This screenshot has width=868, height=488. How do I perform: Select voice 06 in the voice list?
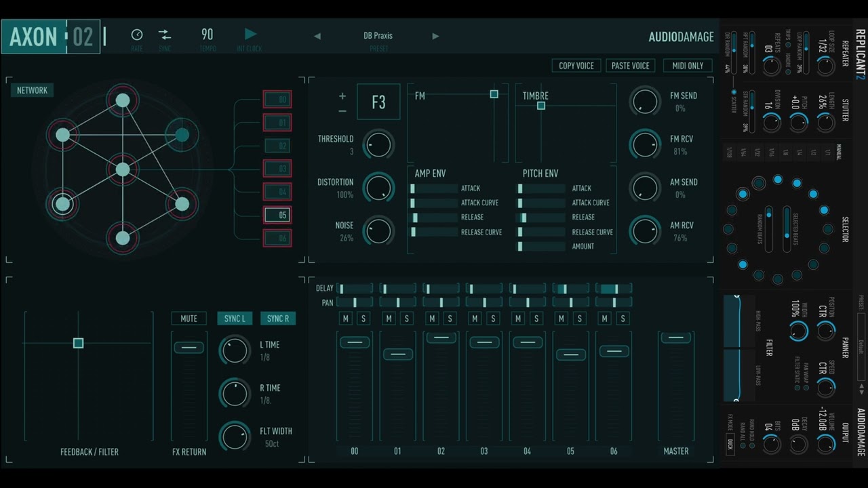tap(277, 238)
